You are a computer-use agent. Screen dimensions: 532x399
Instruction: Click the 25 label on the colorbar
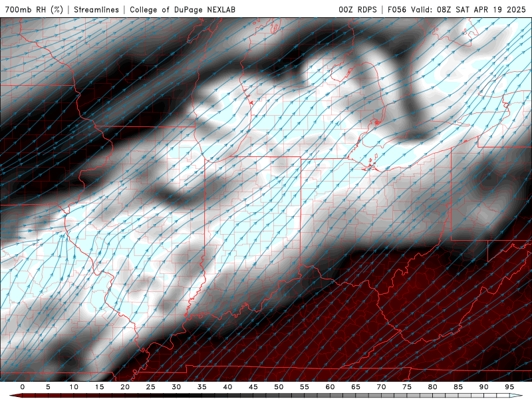(151, 387)
